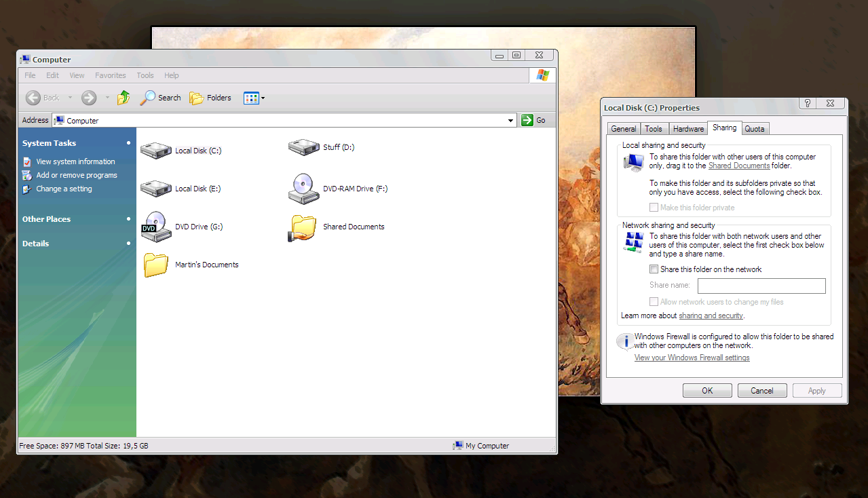Toggle the Folders pane button
The image size is (868, 498).
click(x=210, y=98)
